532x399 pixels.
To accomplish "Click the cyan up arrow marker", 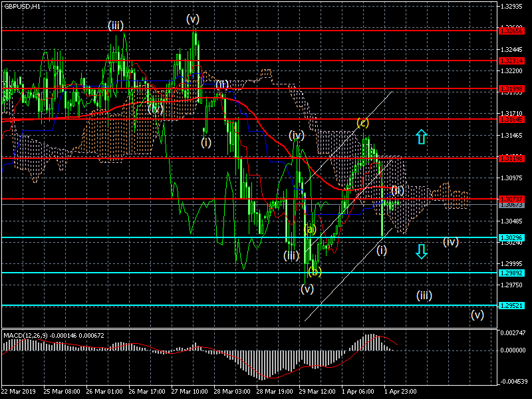I will 421,138.
